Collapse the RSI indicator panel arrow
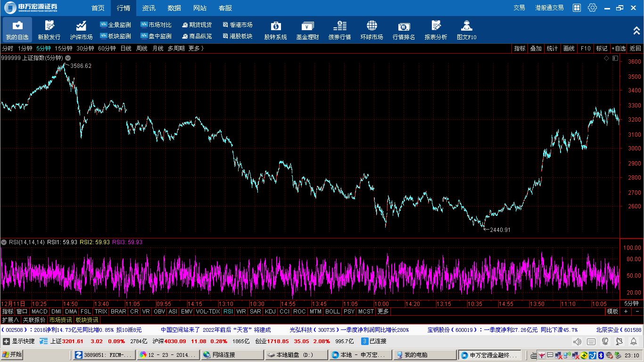The width and height of the screenshot is (644, 362). tap(4, 242)
